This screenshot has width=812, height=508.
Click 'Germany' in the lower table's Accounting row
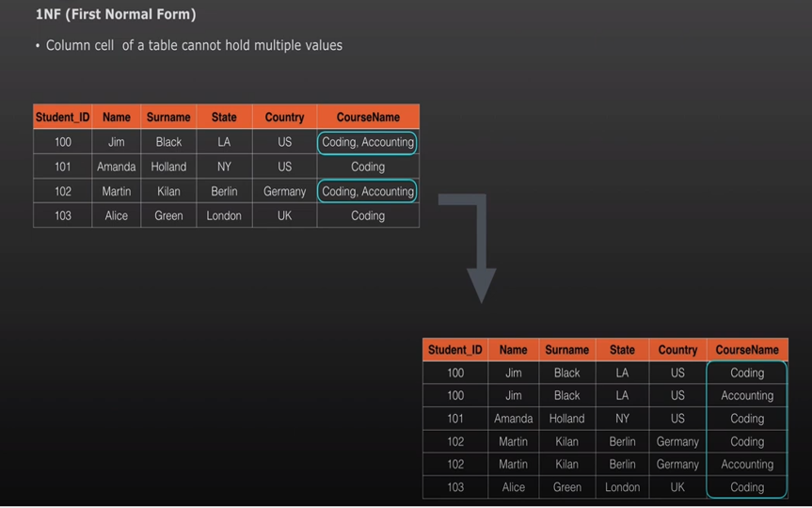tap(677, 465)
